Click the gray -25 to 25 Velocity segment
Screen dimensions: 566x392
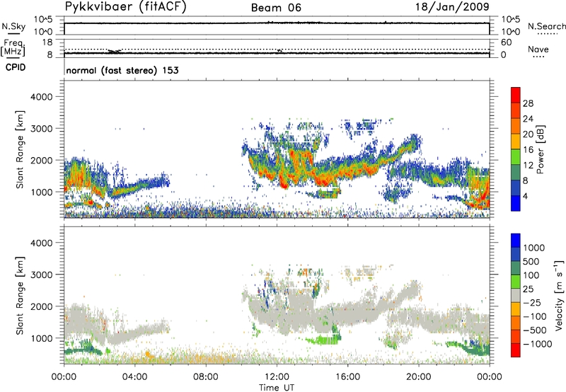coord(516,295)
